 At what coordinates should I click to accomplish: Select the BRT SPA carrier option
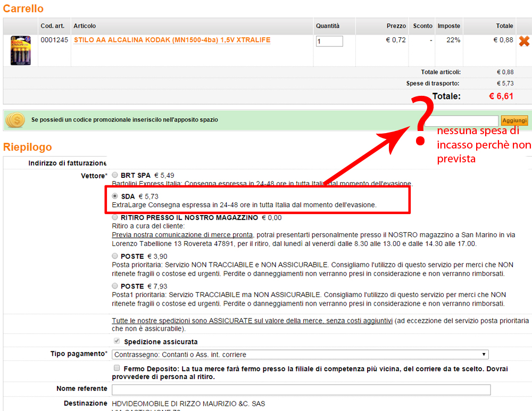click(115, 175)
